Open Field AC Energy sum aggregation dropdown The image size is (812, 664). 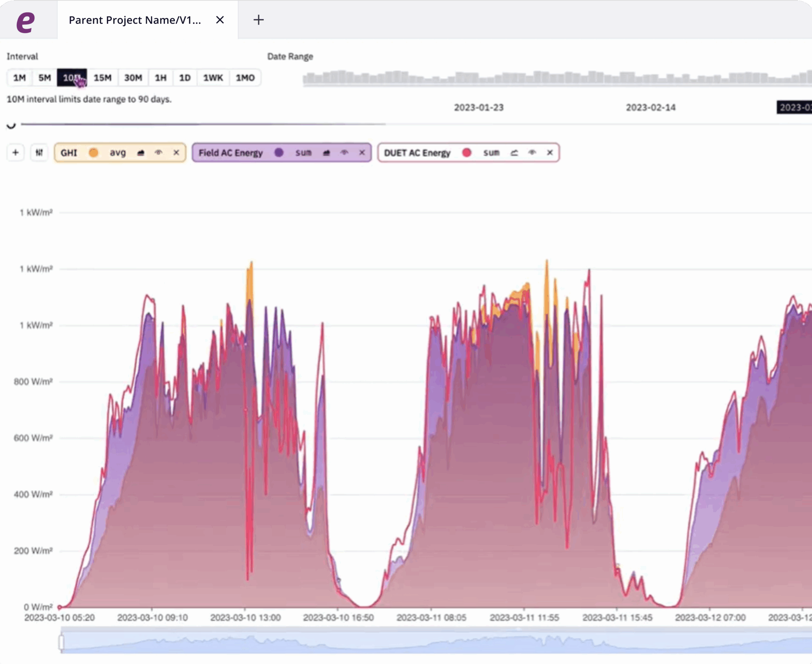[303, 153]
